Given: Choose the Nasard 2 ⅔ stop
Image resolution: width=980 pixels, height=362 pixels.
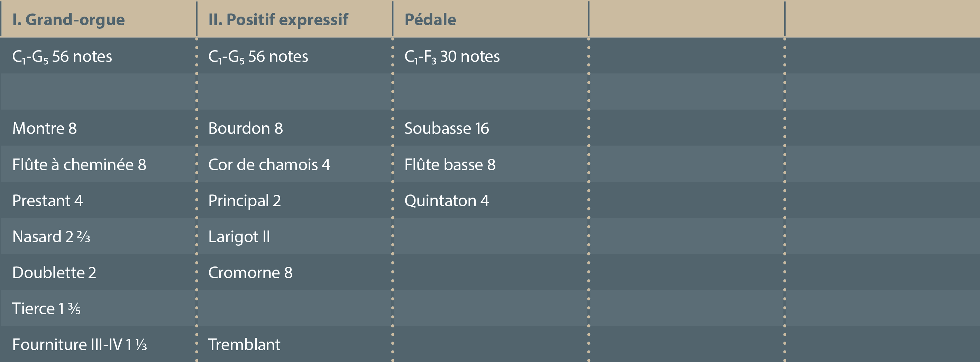Looking at the screenshot, I should [51, 237].
